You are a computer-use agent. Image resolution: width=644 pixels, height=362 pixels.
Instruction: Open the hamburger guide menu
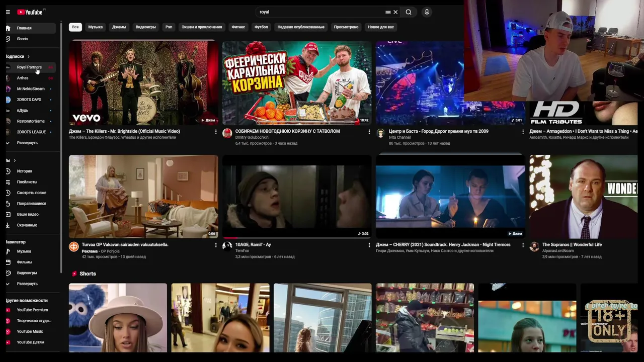pyautogui.click(x=8, y=12)
